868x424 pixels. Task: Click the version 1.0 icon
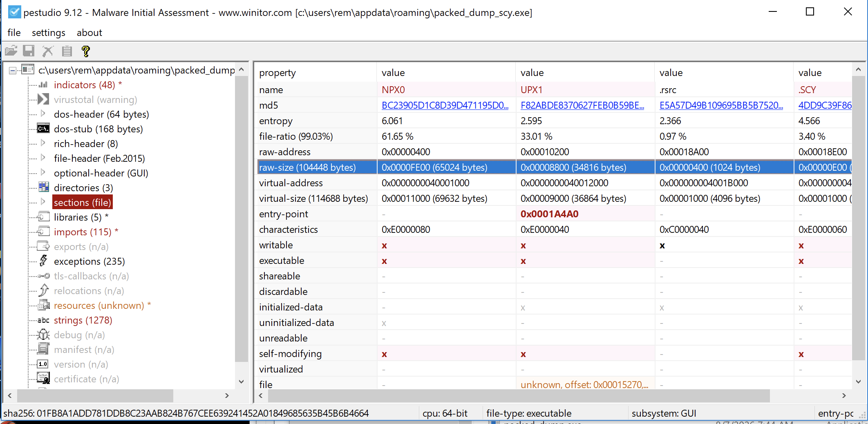pos(43,364)
